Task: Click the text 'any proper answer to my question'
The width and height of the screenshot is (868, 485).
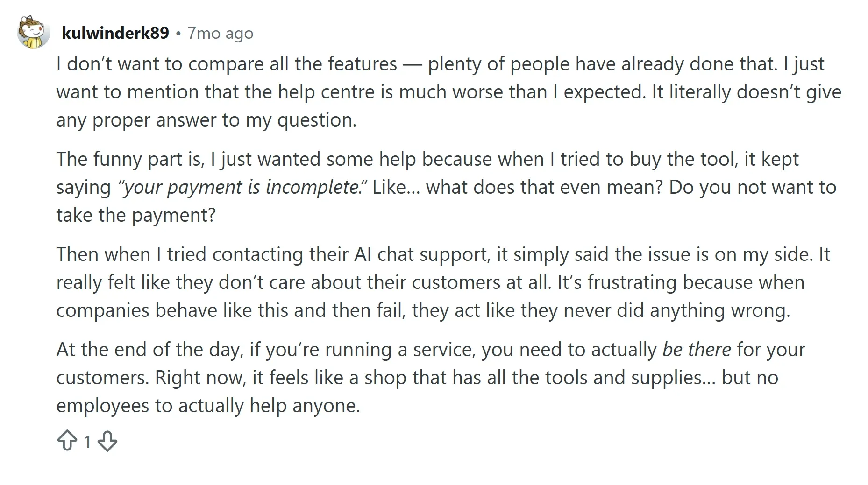Action: click(206, 120)
